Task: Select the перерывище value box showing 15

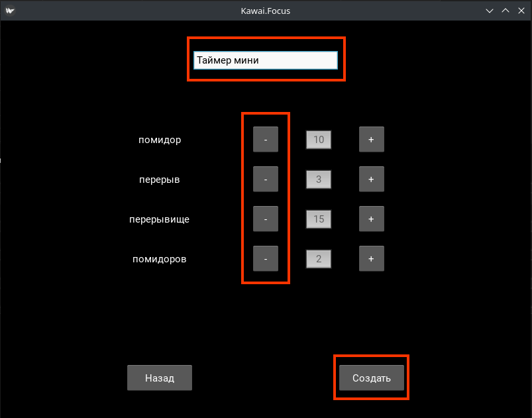Action: 319,219
